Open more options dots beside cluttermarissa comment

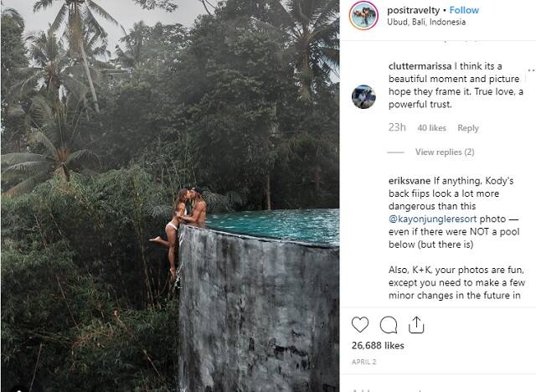(531, 70)
